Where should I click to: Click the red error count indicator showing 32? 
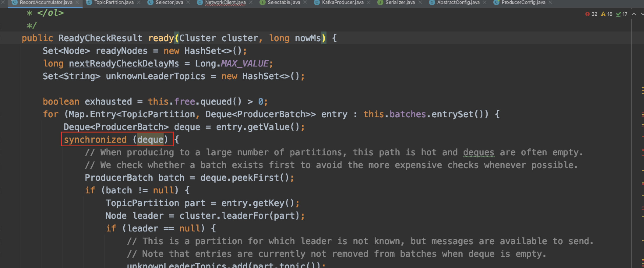pyautogui.click(x=591, y=14)
